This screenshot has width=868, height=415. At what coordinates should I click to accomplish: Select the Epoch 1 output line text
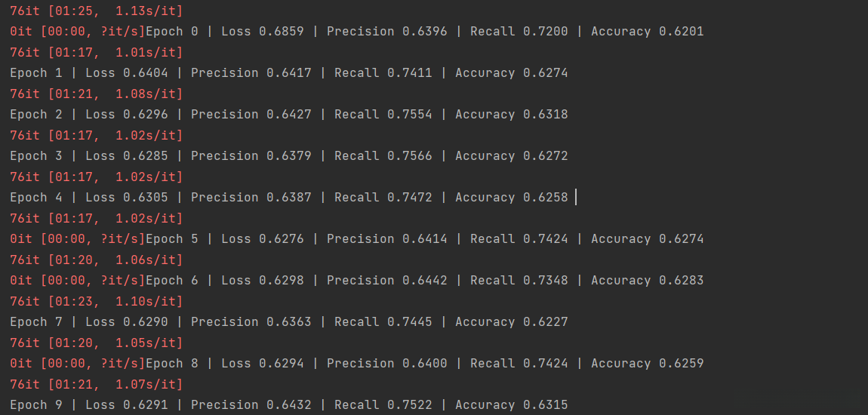coord(288,73)
